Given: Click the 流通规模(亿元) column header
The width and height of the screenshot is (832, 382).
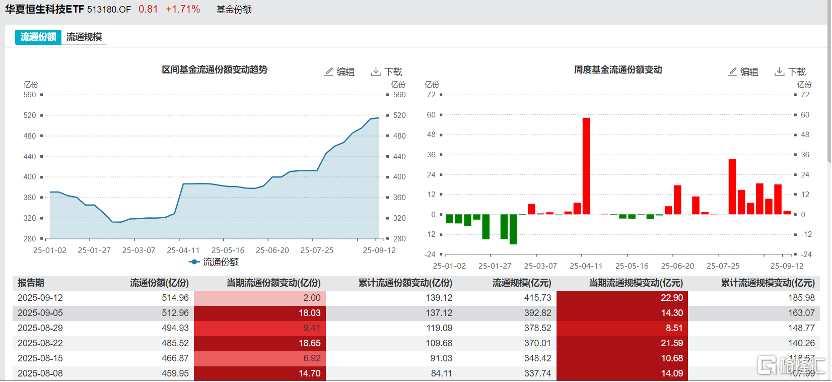Looking at the screenshot, I should coord(521,283).
